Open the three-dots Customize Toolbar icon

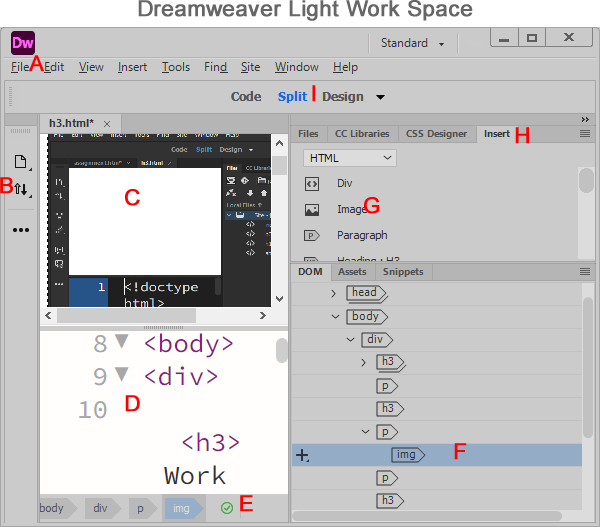coord(20,229)
